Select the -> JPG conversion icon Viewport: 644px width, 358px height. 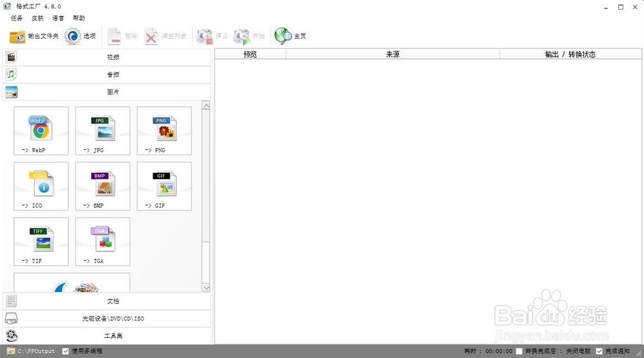click(102, 131)
